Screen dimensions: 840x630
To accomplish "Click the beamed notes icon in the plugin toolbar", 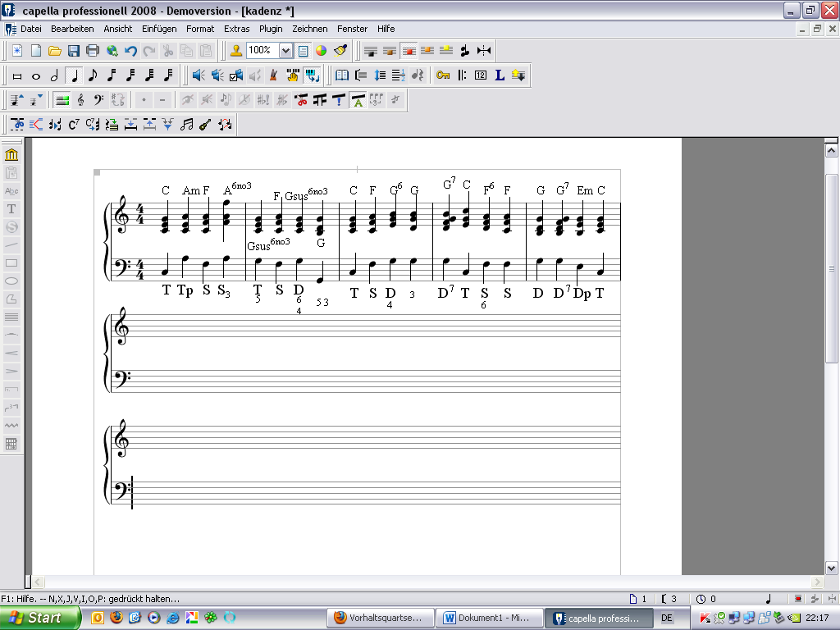I will [186, 125].
